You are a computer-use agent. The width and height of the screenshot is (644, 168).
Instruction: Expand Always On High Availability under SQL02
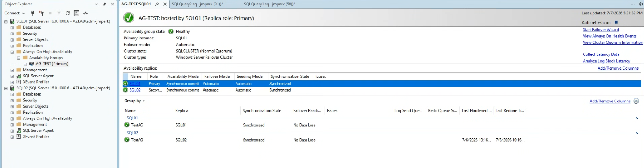tap(12, 119)
